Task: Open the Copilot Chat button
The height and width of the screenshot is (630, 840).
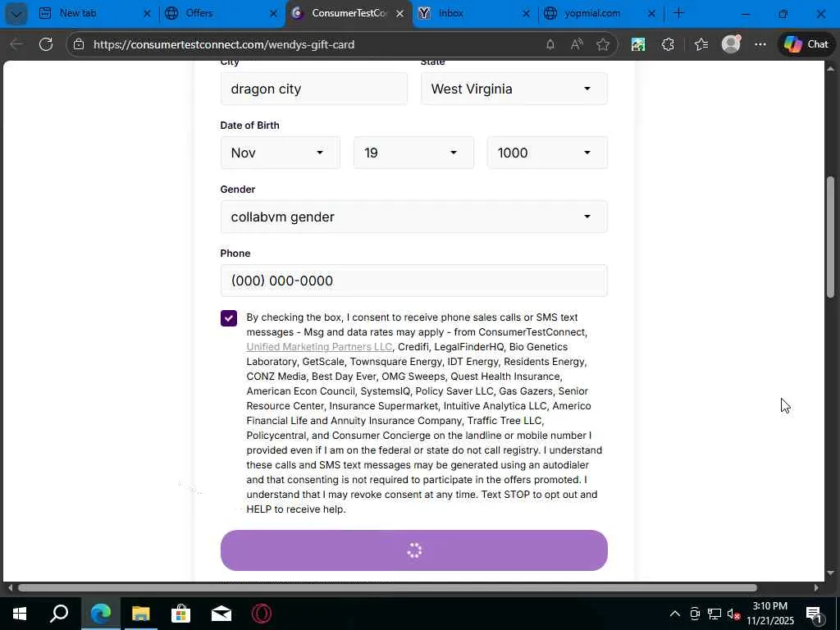Action: tap(806, 44)
